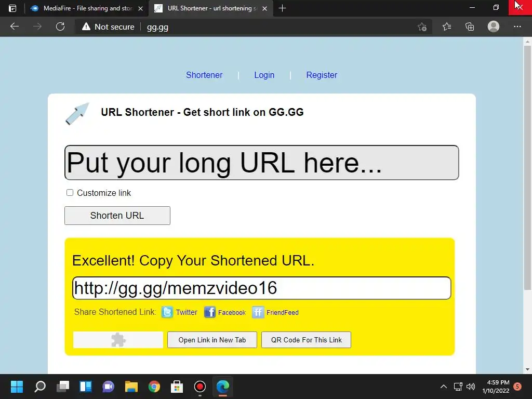This screenshot has height=399, width=532.
Task: Open the screen recorder taskbar app
Action: [200, 387]
